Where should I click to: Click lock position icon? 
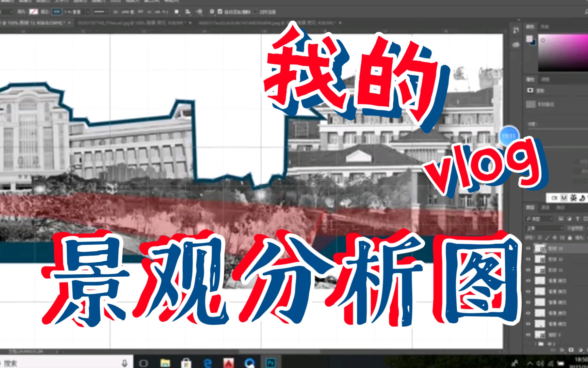click(555, 237)
